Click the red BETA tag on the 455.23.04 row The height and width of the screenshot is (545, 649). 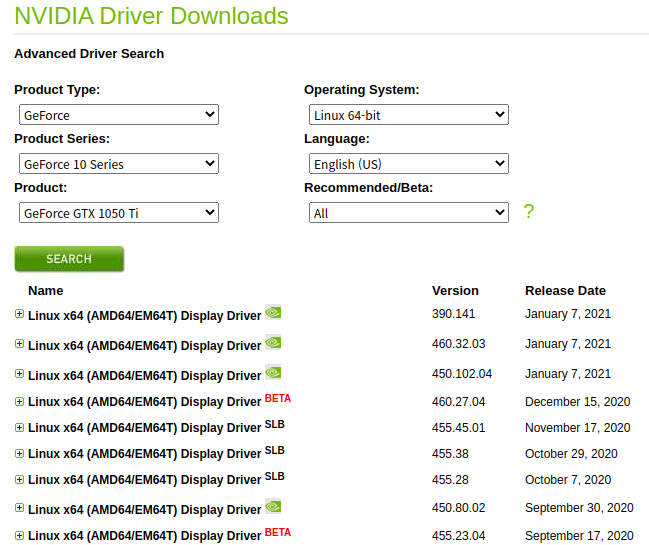(x=278, y=532)
